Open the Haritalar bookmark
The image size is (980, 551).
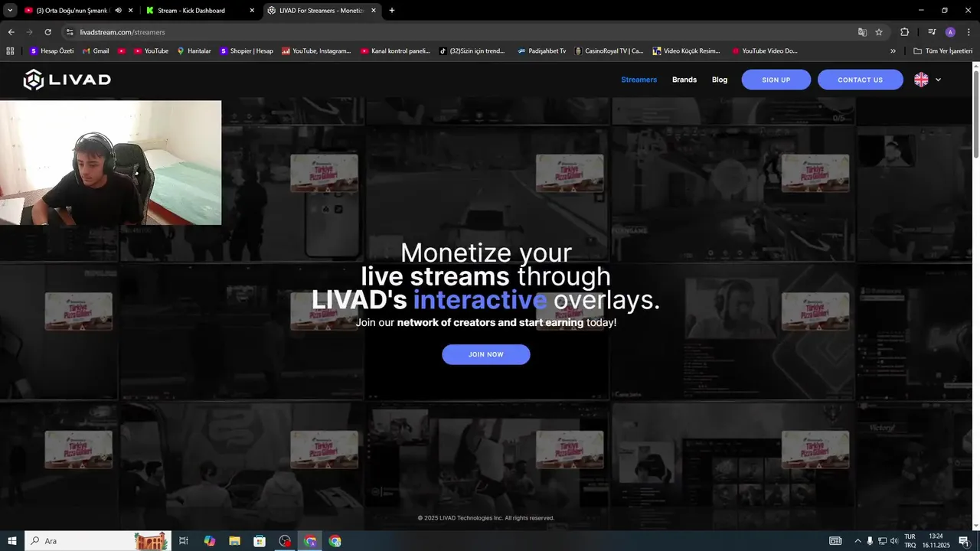[194, 51]
